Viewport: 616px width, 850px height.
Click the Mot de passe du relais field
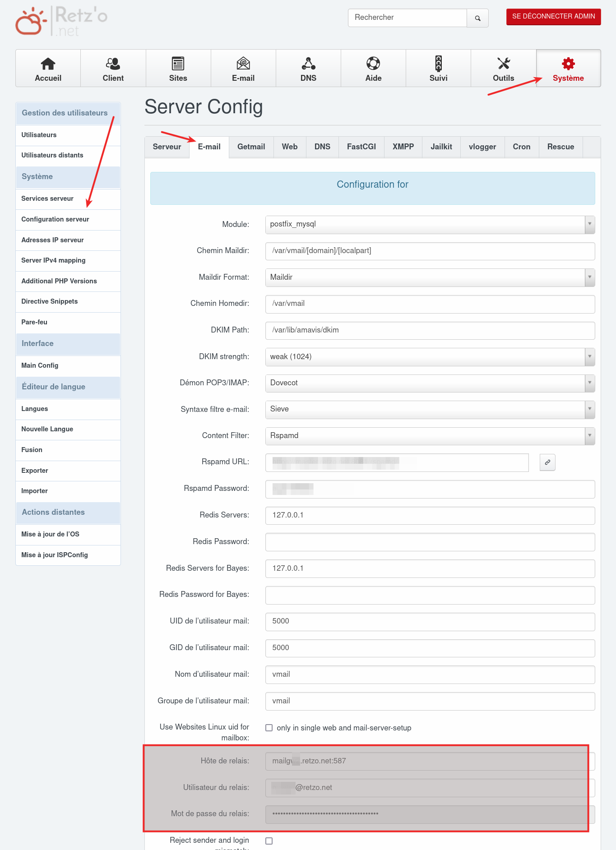pos(430,814)
